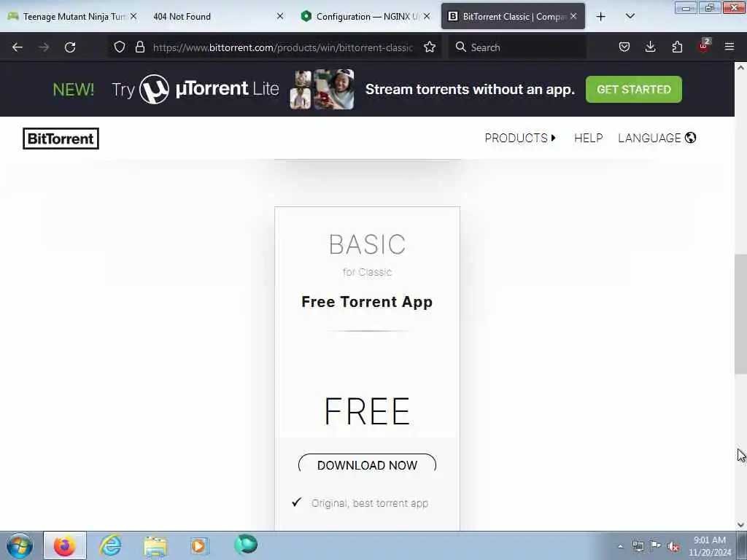The image size is (747, 560).
Task: Click the green round taskbar app icon
Action: click(246, 545)
